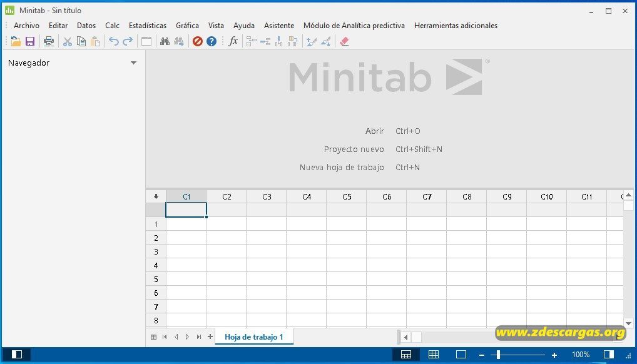Viewport: 637px width, 364px height.
Task: Switch to worksheet grid only view
Action: (x=434, y=354)
